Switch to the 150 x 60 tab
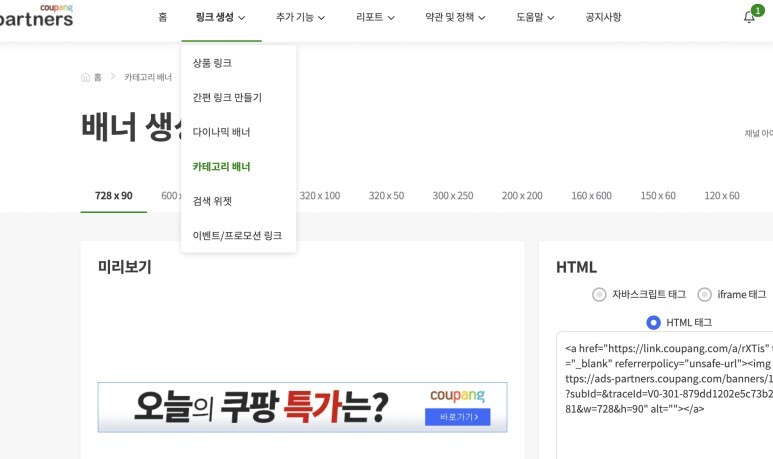The height and width of the screenshot is (459, 773). [x=658, y=196]
